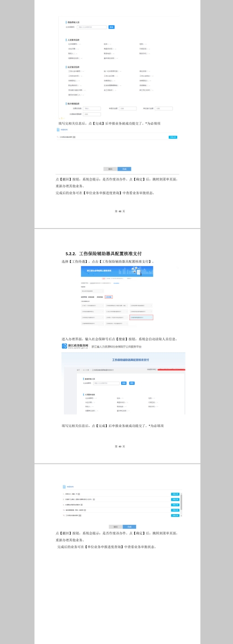The height and width of the screenshot is (644, 233).
Task: Click the 单位垫付金额 amount field
Action: [164, 108]
